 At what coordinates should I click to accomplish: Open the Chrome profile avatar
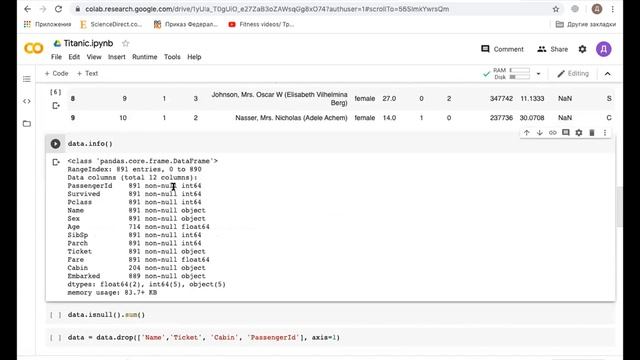tap(597, 9)
